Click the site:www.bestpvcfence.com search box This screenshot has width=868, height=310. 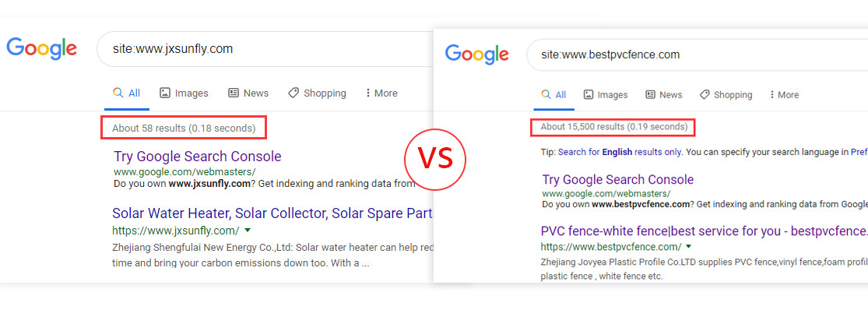pyautogui.click(x=697, y=55)
